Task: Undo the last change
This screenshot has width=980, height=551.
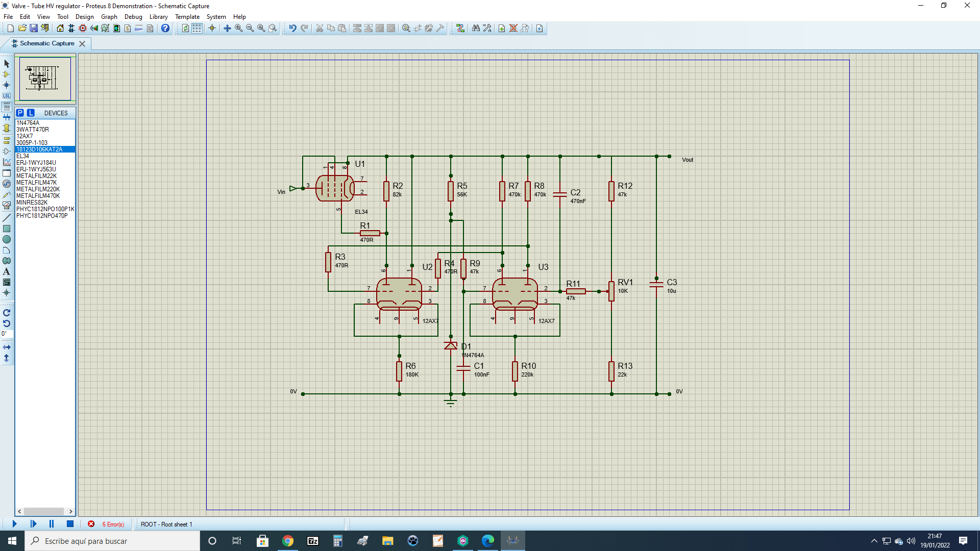Action: 292,28
